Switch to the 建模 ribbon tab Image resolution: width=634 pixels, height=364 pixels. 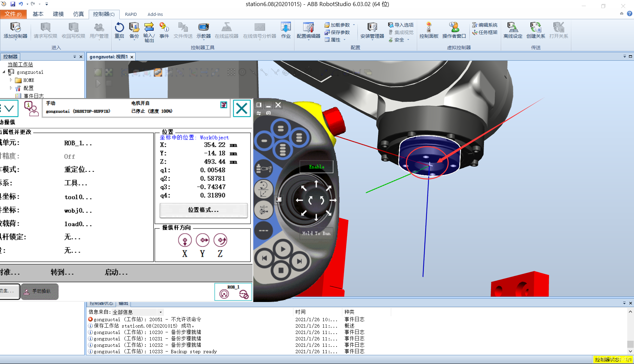[x=58, y=14]
